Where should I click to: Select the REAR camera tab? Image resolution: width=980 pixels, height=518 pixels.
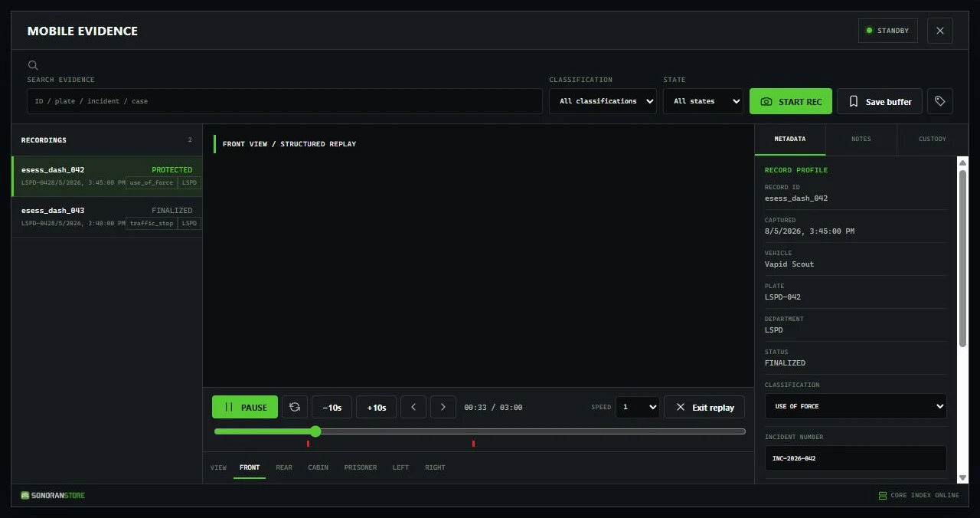pos(284,467)
